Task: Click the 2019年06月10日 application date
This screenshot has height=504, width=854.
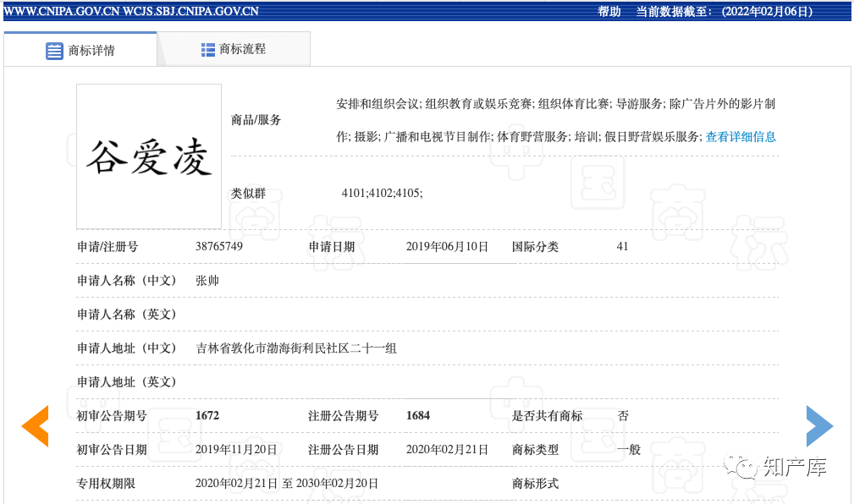Action: point(447,247)
